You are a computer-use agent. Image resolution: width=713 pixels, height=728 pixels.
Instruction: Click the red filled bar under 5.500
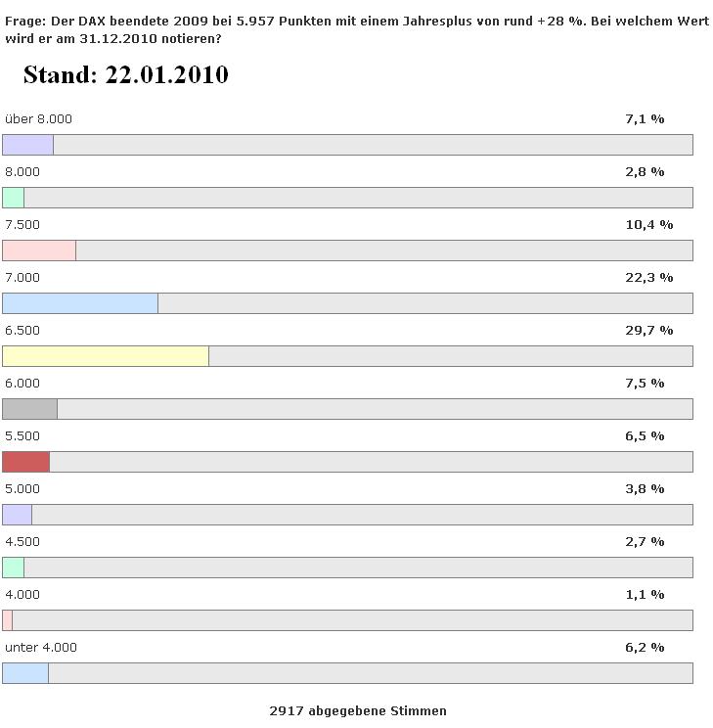[x=25, y=462]
